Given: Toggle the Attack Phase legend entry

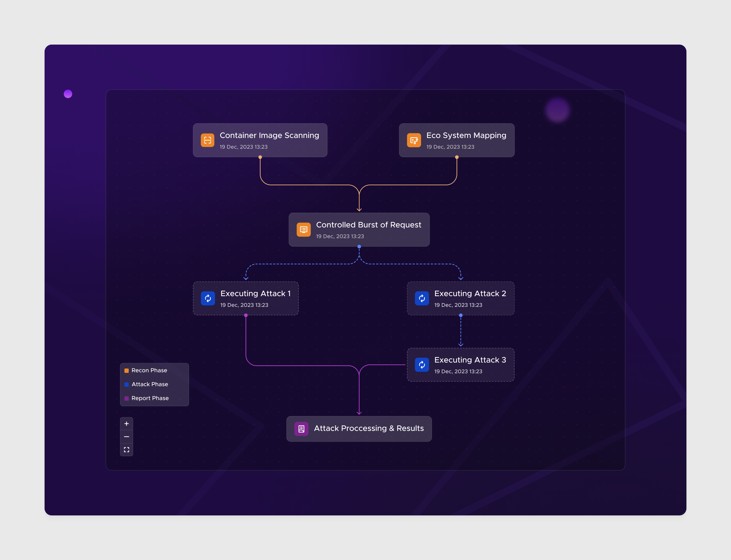Looking at the screenshot, I should (x=150, y=384).
